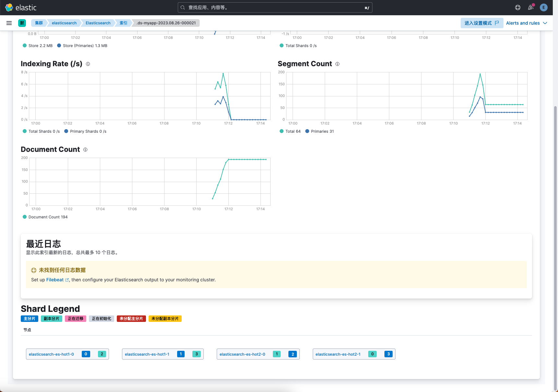Open the help menu lifebuoy icon
The image size is (558, 392).
click(518, 7)
